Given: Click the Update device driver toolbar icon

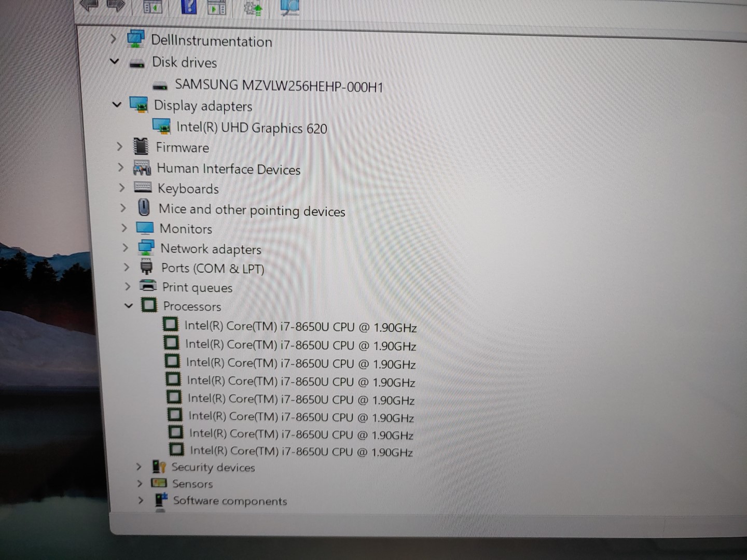Looking at the screenshot, I should click(253, 8).
